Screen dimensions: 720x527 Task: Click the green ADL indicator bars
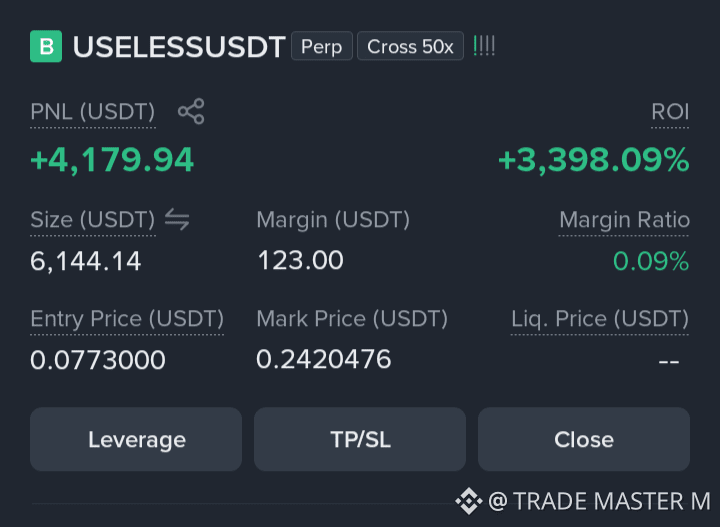click(484, 46)
